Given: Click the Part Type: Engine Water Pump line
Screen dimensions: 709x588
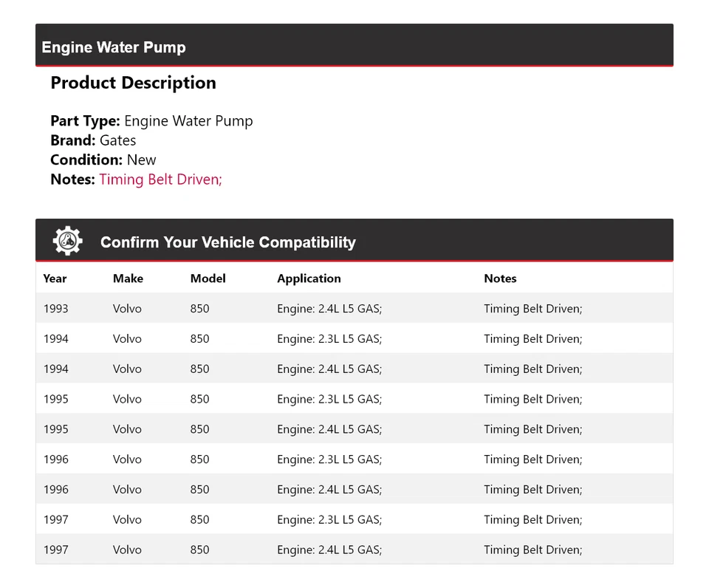Looking at the screenshot, I should (151, 121).
